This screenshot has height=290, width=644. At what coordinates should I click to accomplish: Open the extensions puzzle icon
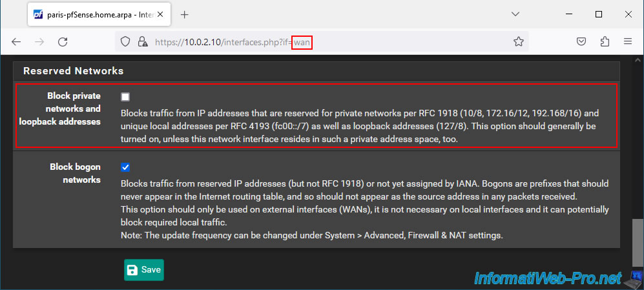click(x=605, y=41)
